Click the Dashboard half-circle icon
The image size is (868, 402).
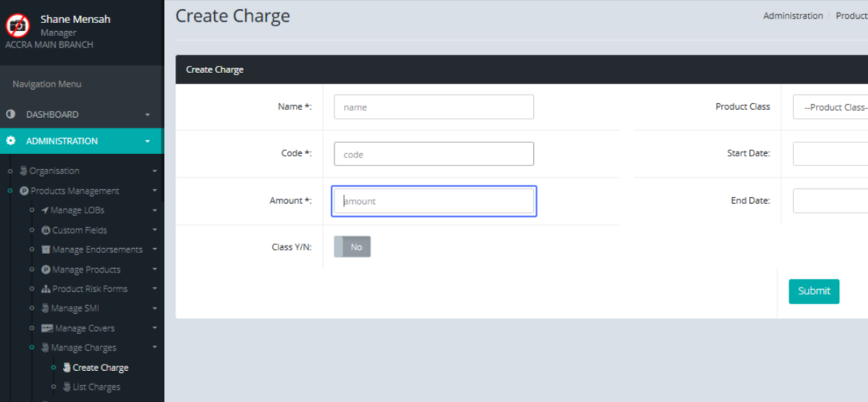[11, 114]
